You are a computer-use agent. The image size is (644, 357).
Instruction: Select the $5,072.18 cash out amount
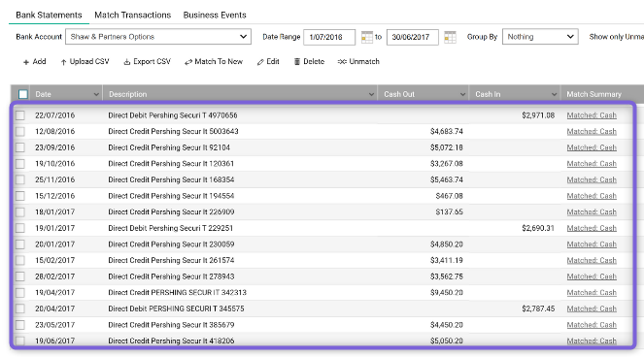(x=447, y=147)
